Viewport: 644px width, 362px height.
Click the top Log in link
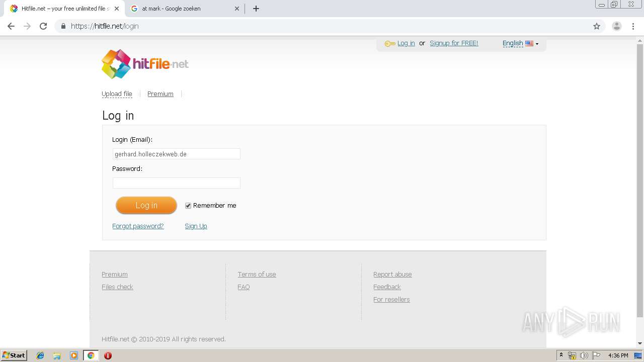(x=406, y=43)
